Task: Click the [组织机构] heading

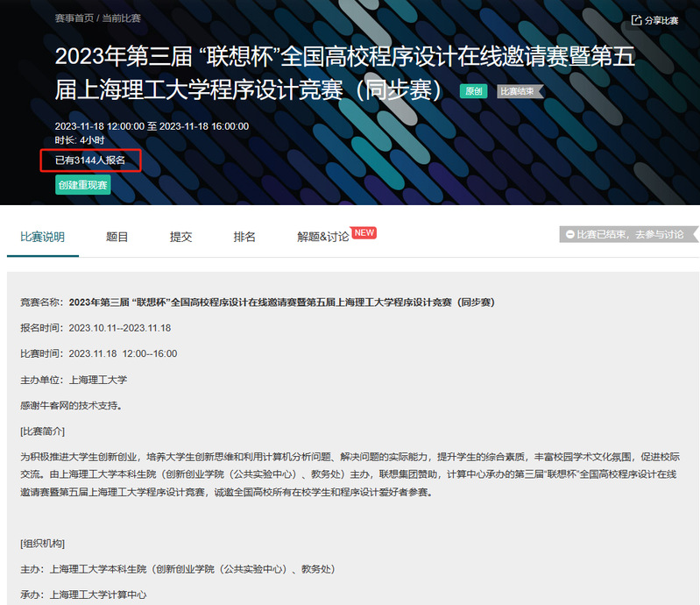Action: click(42, 544)
